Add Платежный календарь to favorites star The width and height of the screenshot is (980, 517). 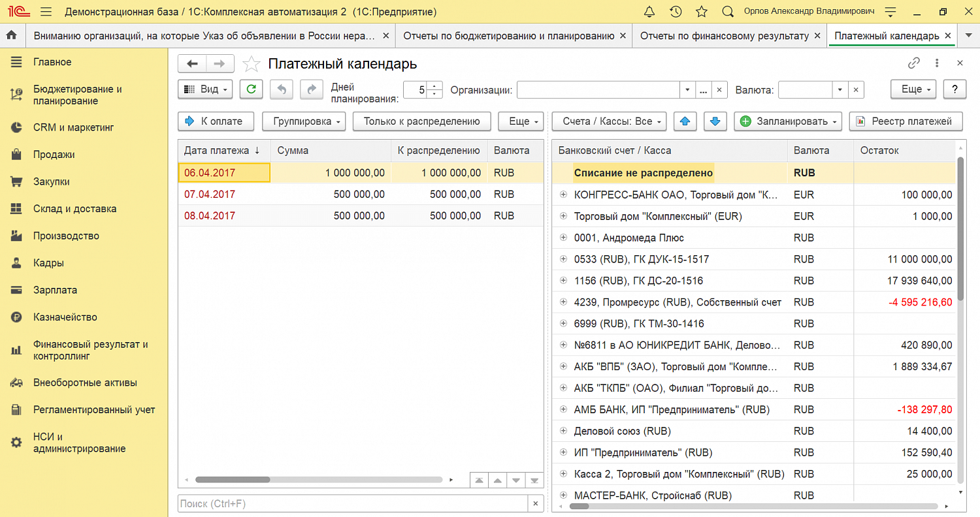251,64
